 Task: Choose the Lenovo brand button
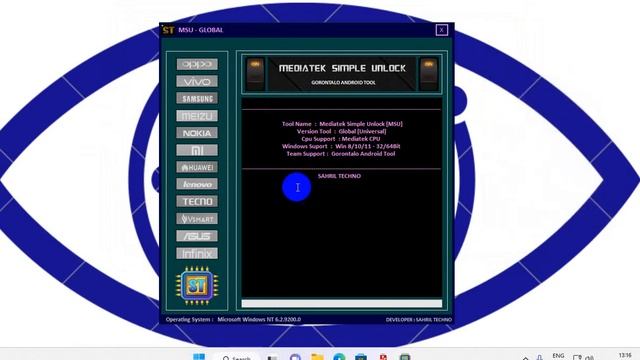point(197,184)
